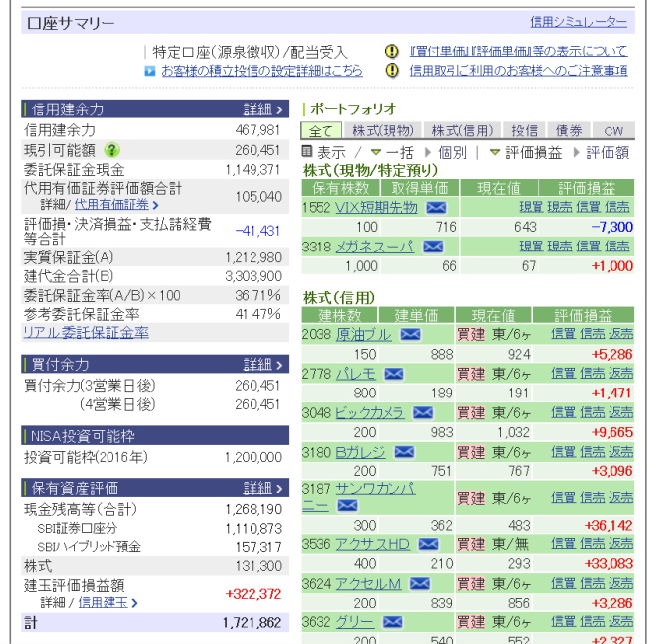Select the 株式(信用) portfolio tab
The height and width of the screenshot is (644, 647).
tap(462, 130)
